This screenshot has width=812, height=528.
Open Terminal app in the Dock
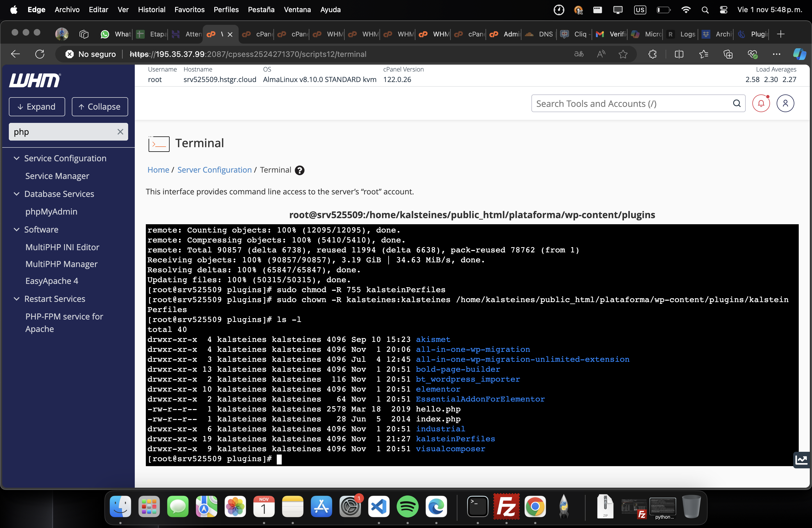pos(477,506)
